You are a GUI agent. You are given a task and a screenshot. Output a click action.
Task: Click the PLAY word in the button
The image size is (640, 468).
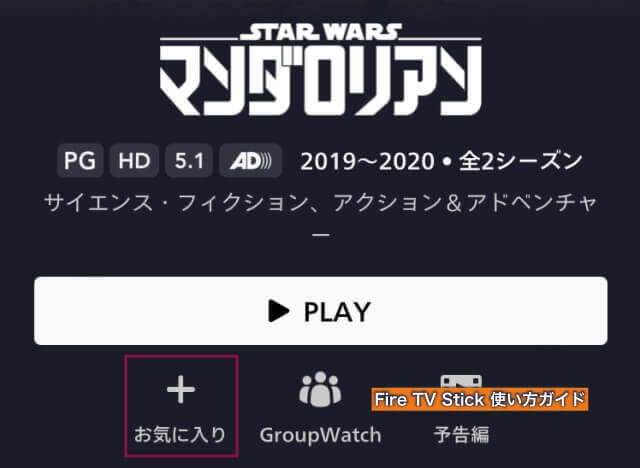[337, 312]
